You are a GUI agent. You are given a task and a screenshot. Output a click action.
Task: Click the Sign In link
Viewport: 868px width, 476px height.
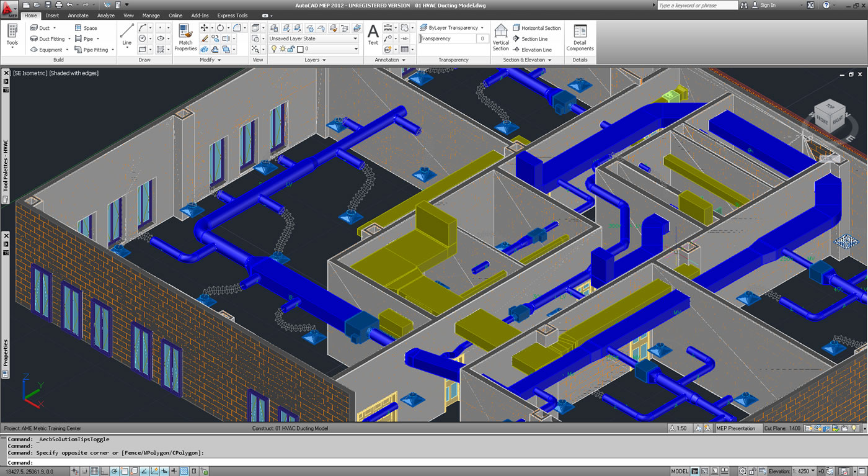click(x=768, y=5)
